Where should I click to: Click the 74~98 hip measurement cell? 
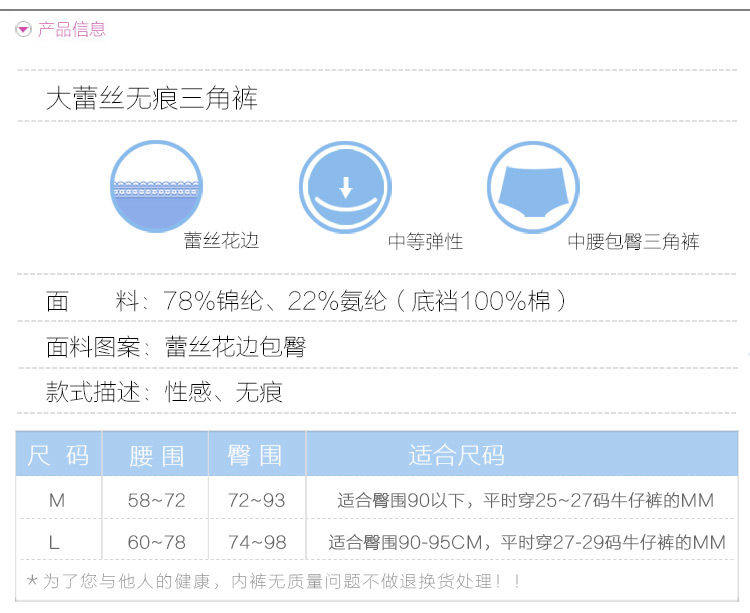tap(256, 543)
